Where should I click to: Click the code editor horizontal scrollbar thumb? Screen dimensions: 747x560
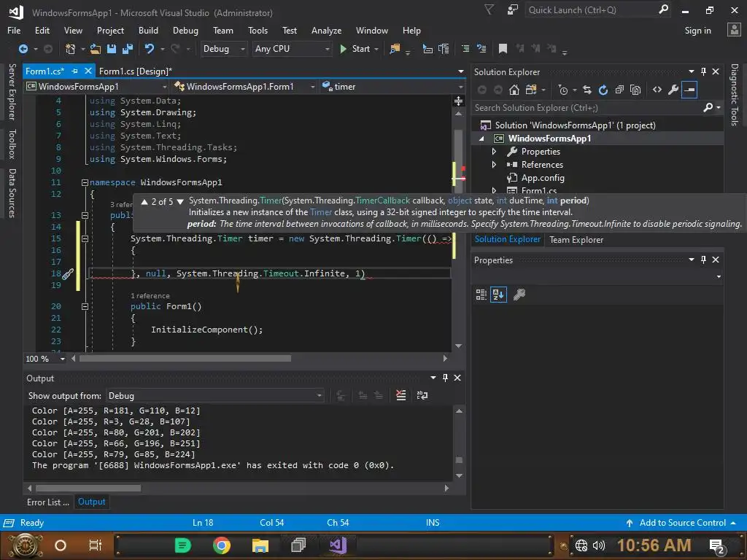pos(185,359)
